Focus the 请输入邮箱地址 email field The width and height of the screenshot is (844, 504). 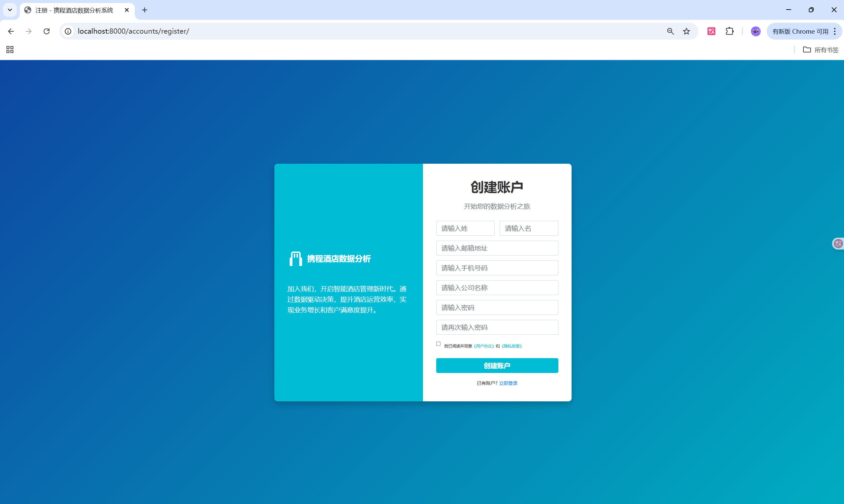(x=497, y=248)
